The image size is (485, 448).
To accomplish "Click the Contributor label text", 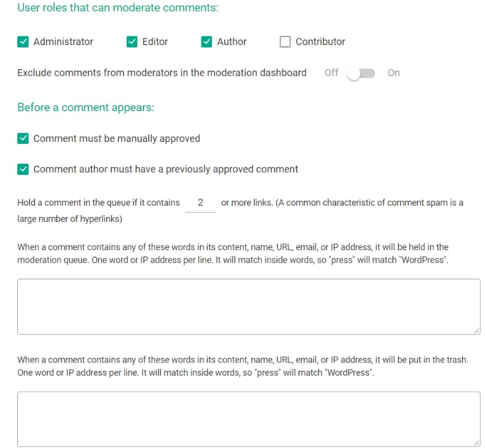I will coord(320,42).
